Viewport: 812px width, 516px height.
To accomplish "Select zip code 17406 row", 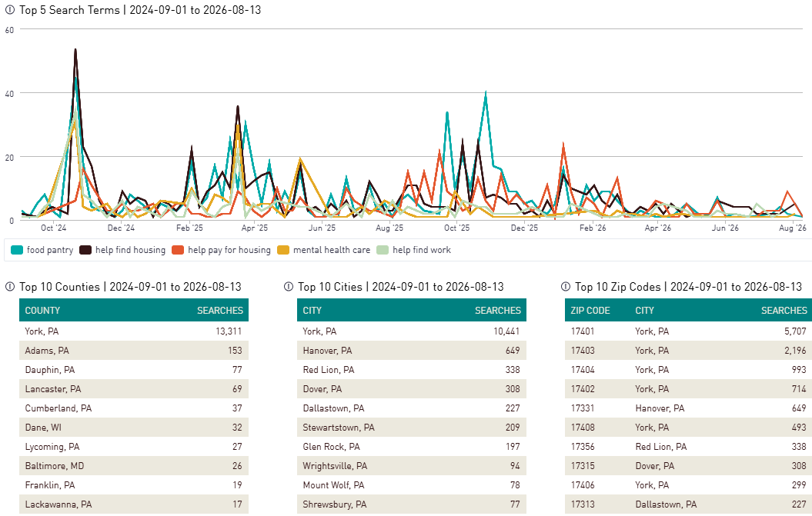I will 688,485.
